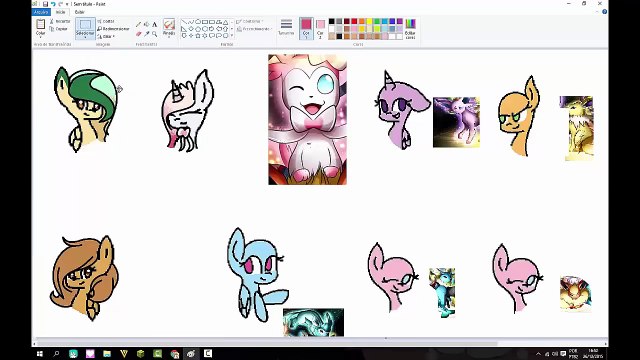Open the Minecraft block taskbar icon
Viewport: 640px width, 360px height.
[x=140, y=353]
